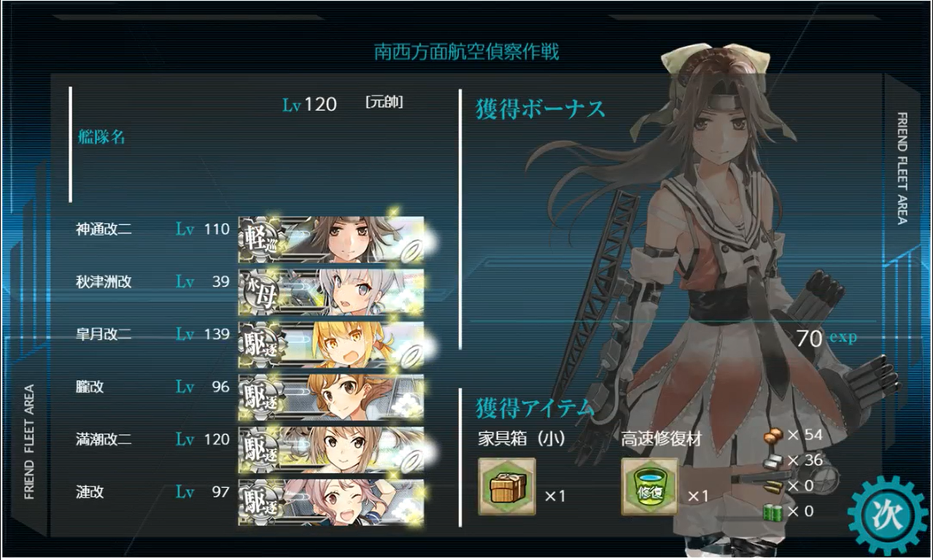Click the steel resource icon ×36
Image resolution: width=933 pixels, height=560 pixels.
pos(774,460)
